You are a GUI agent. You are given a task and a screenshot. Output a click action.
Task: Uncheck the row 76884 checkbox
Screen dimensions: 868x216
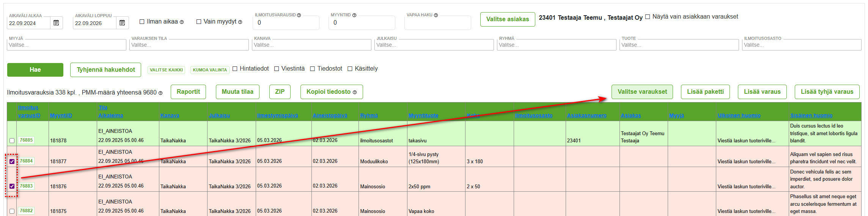12,161
